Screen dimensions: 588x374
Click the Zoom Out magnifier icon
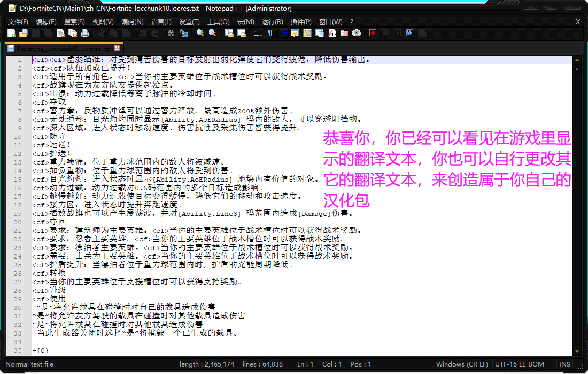213,33
